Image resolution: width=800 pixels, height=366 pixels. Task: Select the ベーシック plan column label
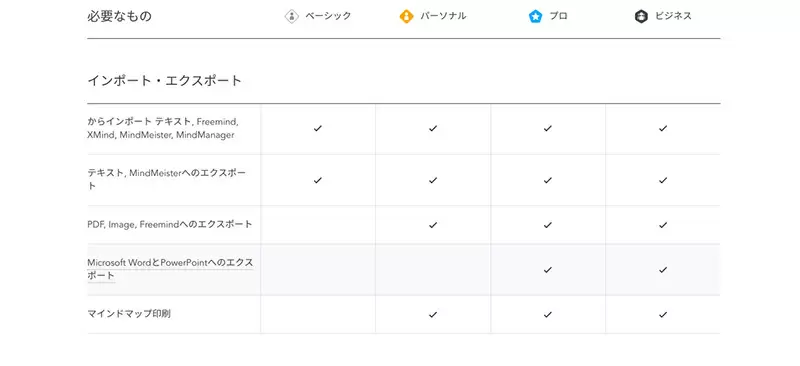(328, 16)
